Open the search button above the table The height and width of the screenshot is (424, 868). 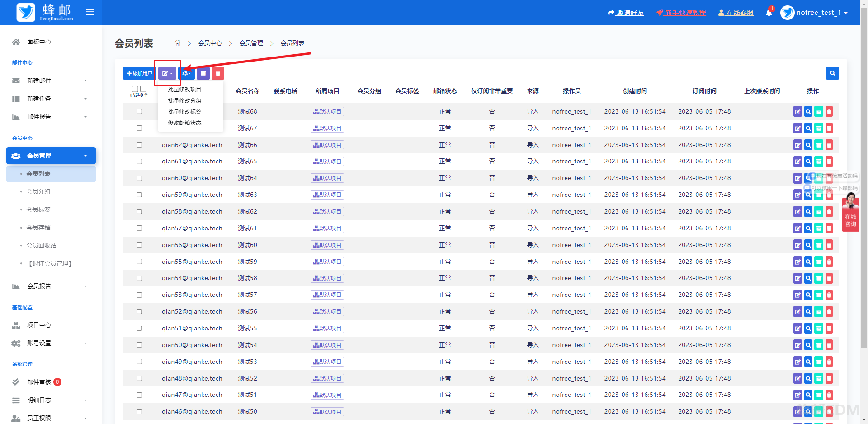(832, 73)
